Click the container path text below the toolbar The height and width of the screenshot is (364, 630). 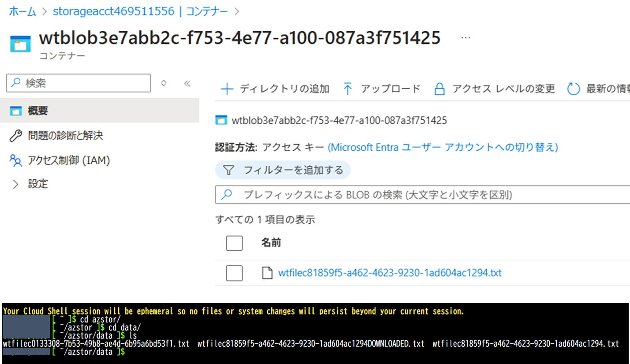339,120
